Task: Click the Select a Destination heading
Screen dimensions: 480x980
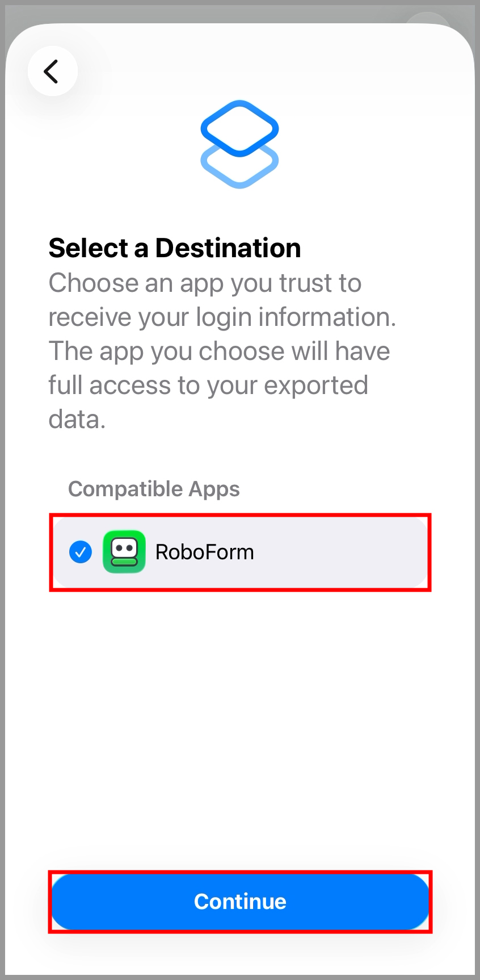Action: click(x=175, y=248)
